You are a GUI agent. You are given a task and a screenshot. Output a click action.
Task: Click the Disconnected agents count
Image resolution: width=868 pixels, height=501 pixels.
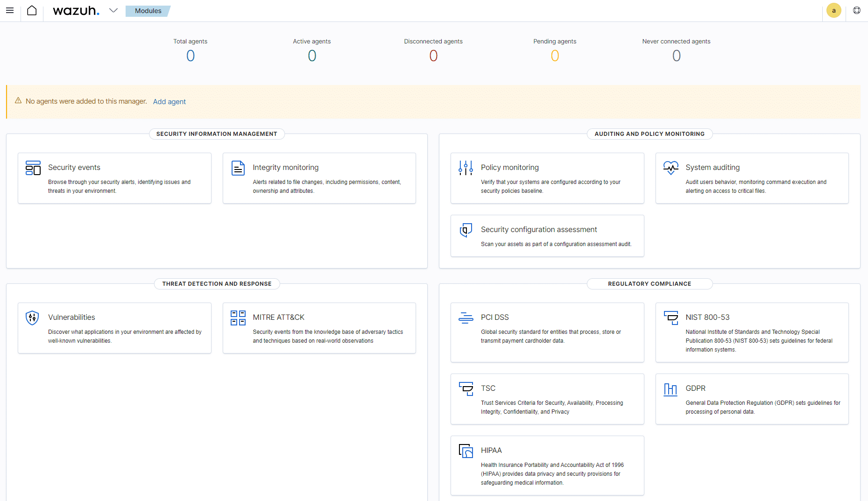[x=433, y=56]
